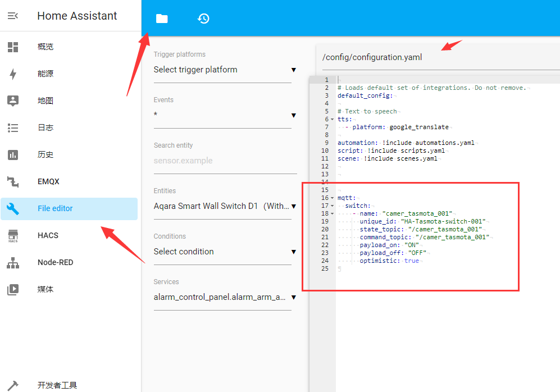Open file history clock icon
Screen dimensions: 560x392
click(203, 18)
